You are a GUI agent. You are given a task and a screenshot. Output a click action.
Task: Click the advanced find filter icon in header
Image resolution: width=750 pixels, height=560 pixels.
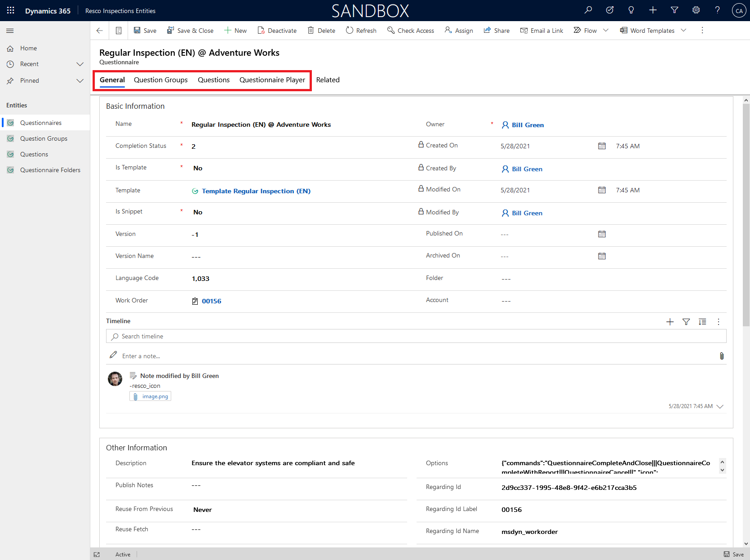click(674, 10)
